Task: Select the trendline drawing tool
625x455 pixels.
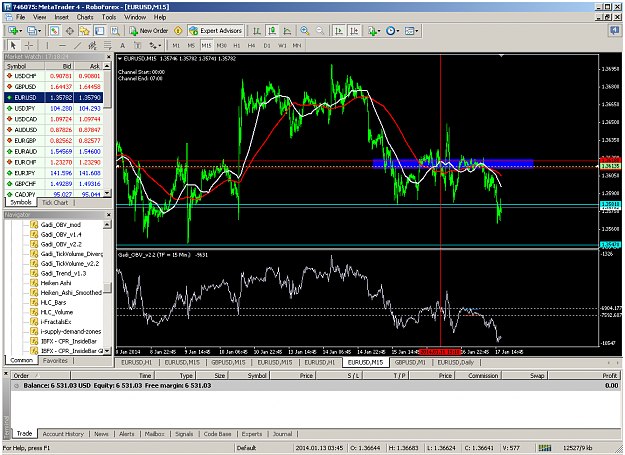Action: point(77,45)
